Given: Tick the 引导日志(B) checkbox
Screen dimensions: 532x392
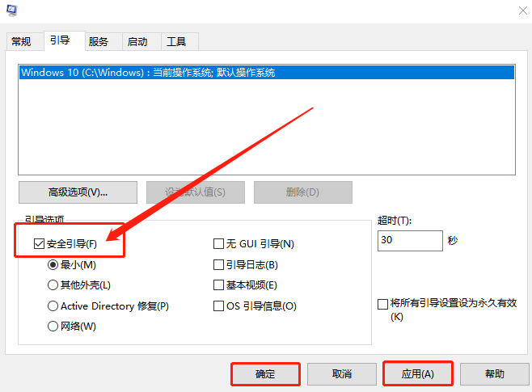Looking at the screenshot, I should [x=218, y=264].
